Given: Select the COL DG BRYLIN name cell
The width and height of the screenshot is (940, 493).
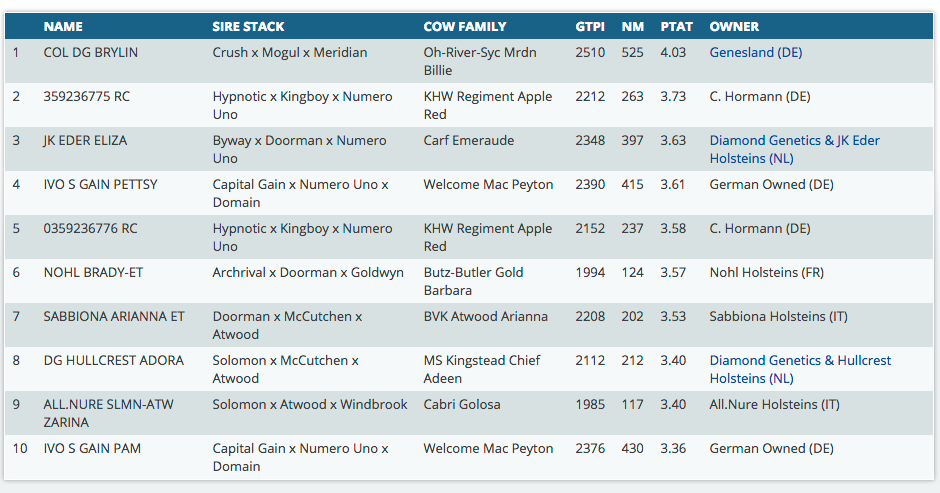Looking at the screenshot, I should [91, 52].
